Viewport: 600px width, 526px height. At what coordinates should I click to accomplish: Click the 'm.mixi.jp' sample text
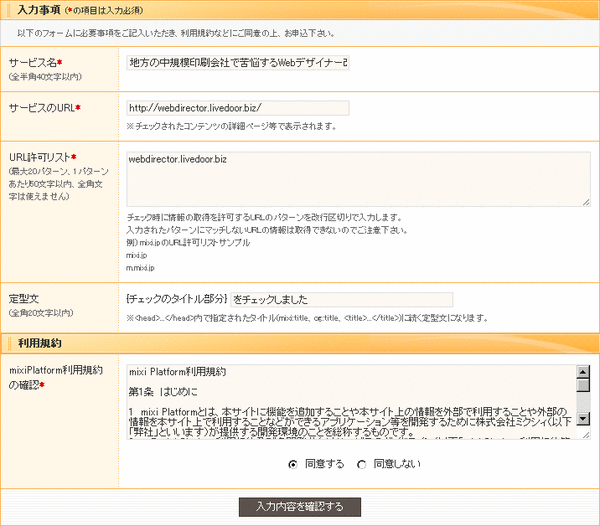140,268
